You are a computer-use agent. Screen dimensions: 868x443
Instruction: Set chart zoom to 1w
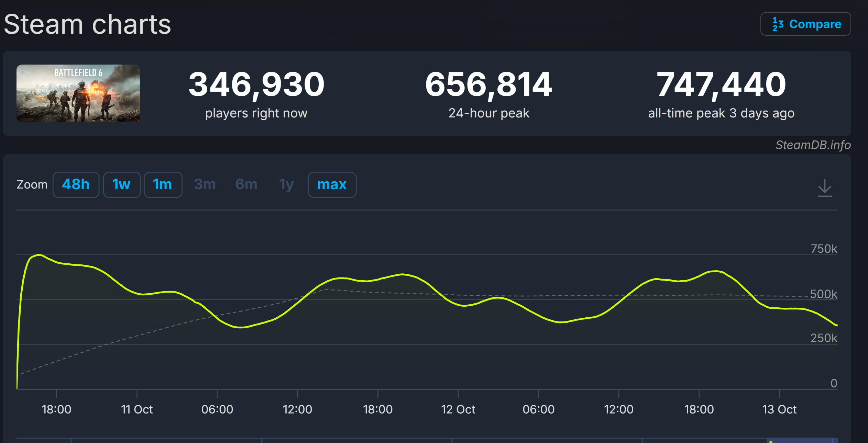click(122, 185)
